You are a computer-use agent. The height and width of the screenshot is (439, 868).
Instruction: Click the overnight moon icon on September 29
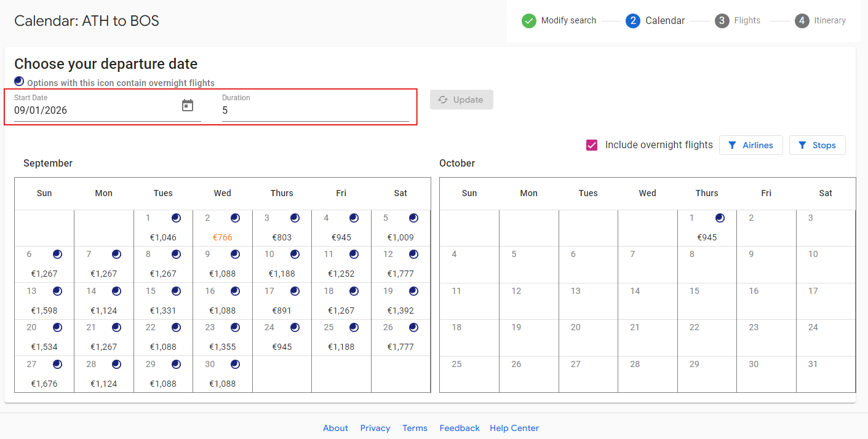176,364
